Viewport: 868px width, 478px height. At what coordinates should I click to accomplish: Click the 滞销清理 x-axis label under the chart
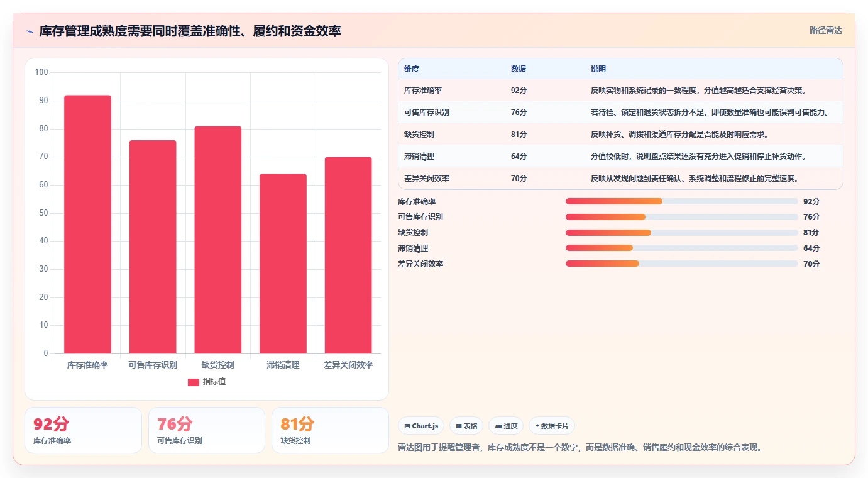tap(283, 365)
